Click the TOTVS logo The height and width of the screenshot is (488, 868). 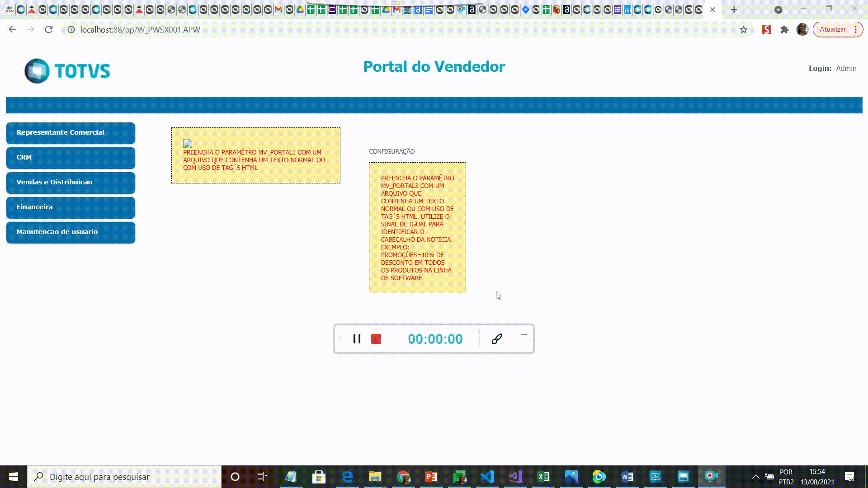coord(67,71)
